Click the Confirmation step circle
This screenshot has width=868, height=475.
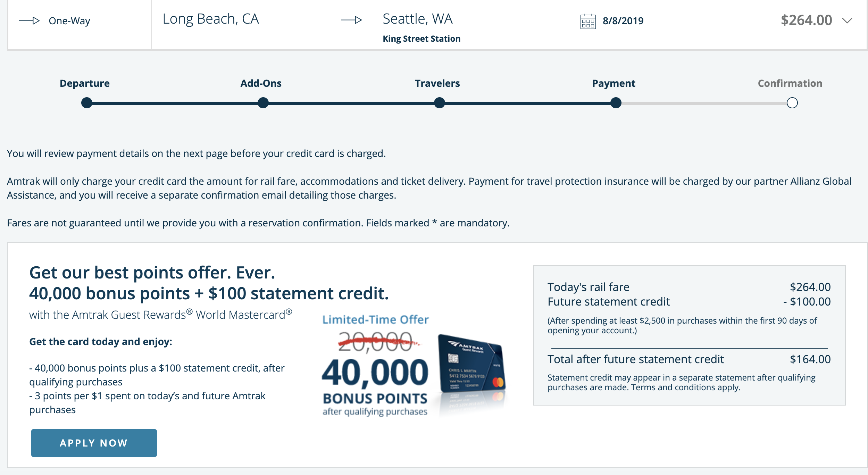point(792,102)
